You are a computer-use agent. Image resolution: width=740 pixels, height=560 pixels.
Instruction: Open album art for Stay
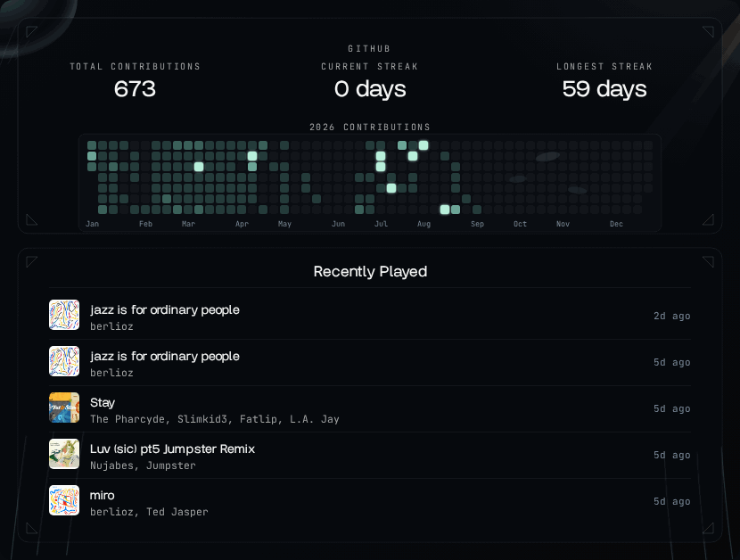[x=64, y=408]
